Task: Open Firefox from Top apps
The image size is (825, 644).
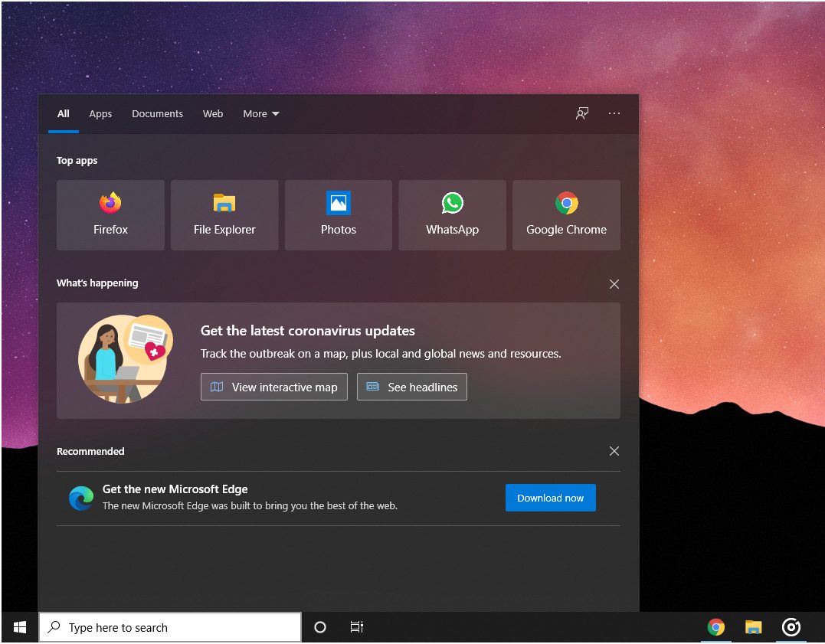Action: [x=110, y=214]
